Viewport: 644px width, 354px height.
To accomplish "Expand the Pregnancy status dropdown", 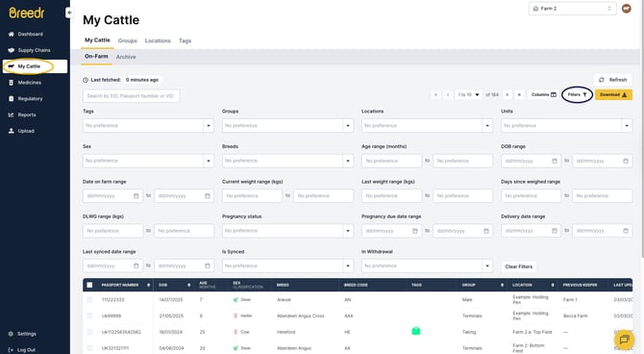I will click(x=348, y=231).
